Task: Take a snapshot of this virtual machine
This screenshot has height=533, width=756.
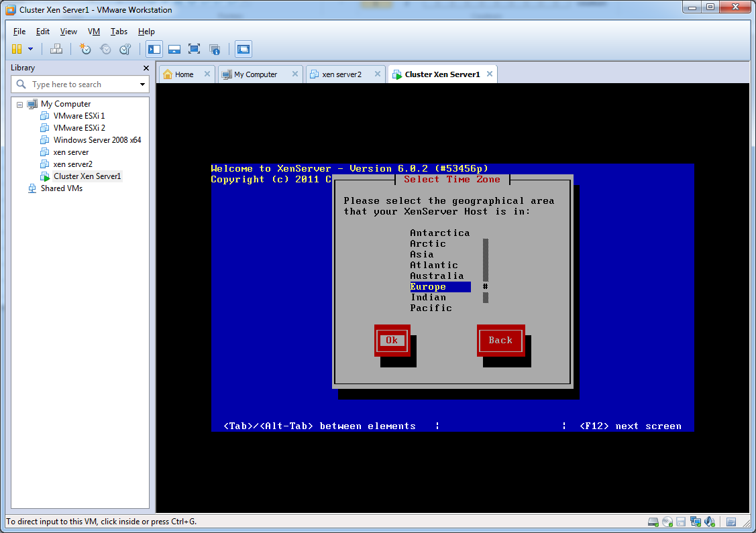Action: (85, 49)
